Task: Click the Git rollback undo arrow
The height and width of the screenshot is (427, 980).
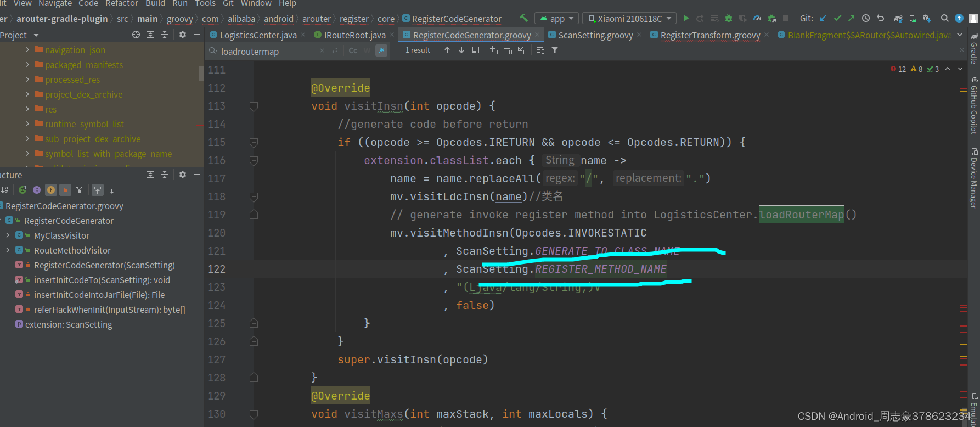Action: pos(880,18)
